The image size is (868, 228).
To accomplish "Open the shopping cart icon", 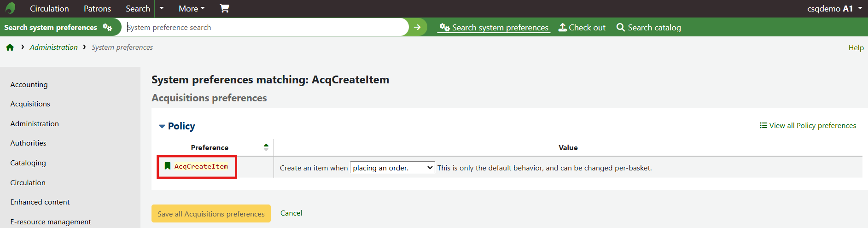I will click(x=224, y=8).
